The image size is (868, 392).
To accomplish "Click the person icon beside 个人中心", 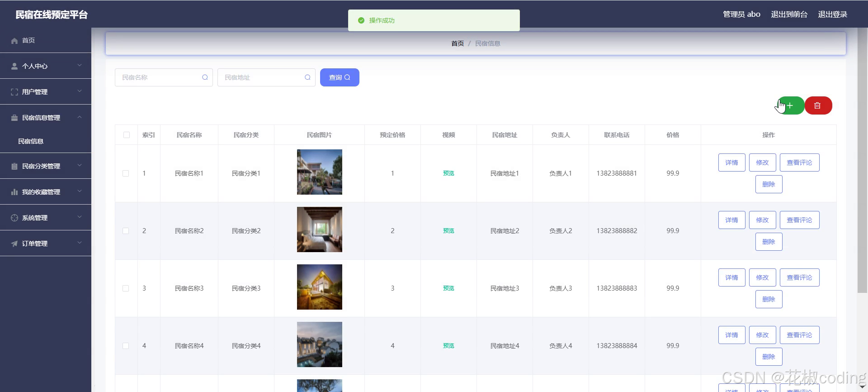I will [14, 66].
